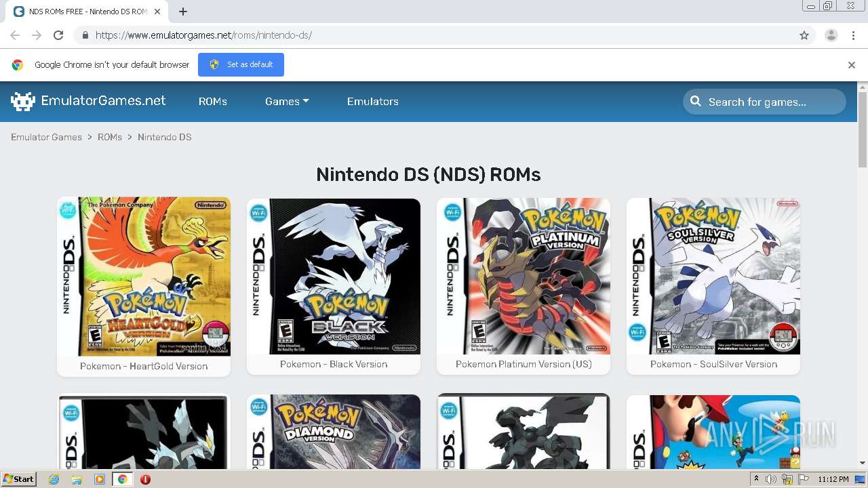Open the Pokemon Diamond Version cover

(x=334, y=432)
